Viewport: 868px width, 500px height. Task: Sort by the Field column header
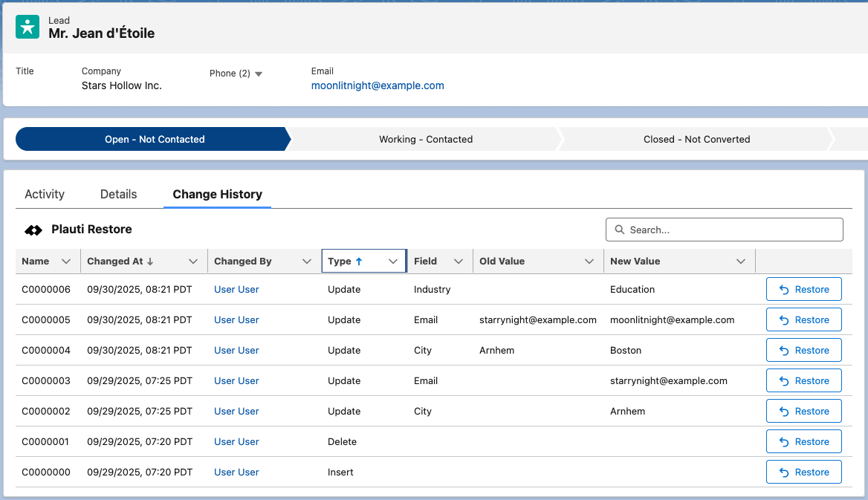pyautogui.click(x=425, y=262)
